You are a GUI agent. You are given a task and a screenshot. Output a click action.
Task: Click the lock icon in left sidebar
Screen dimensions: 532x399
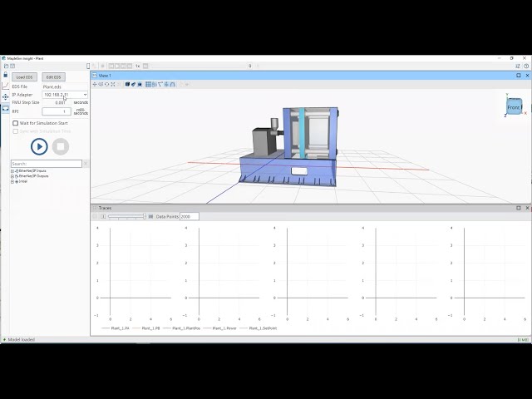tap(6, 74)
